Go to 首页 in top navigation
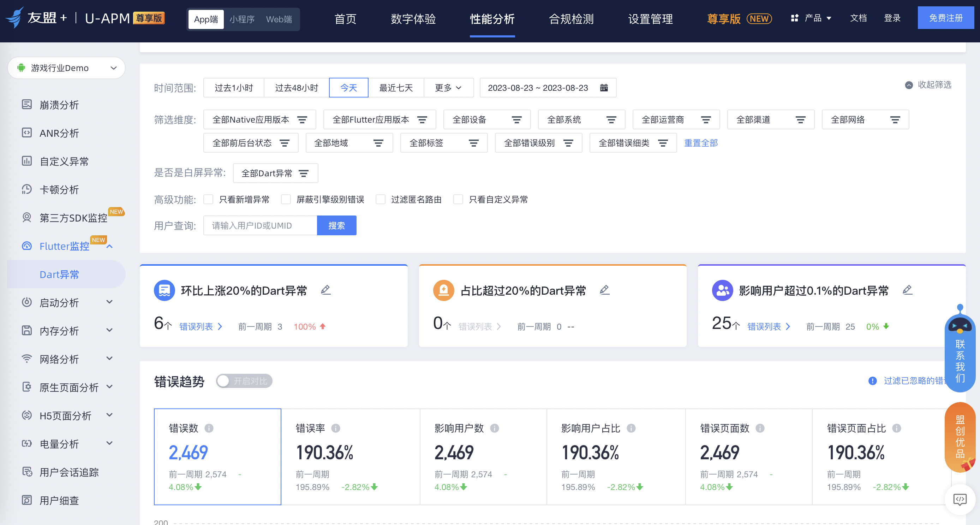The height and width of the screenshot is (525, 980). coord(345,19)
